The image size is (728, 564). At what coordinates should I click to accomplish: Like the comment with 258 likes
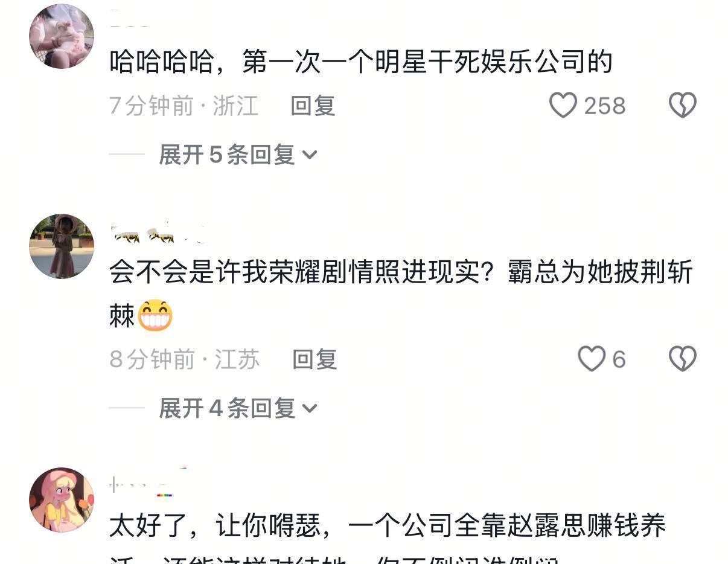pyautogui.click(x=563, y=106)
